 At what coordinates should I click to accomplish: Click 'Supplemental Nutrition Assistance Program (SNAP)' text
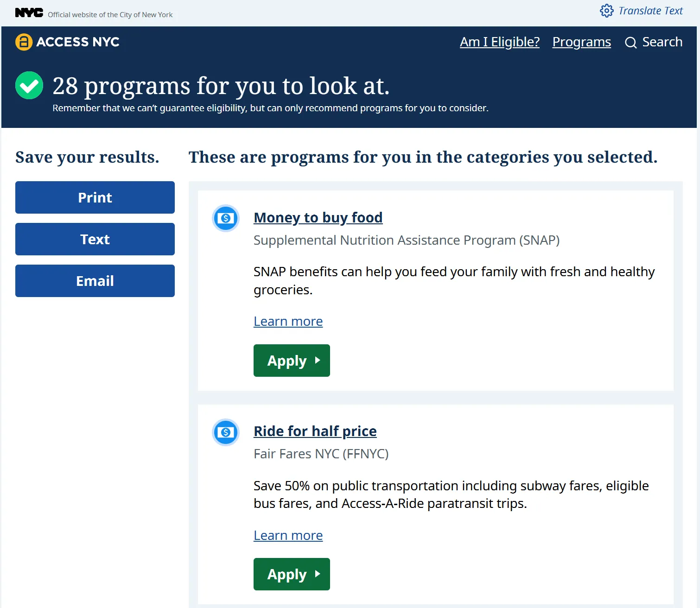[x=407, y=240]
